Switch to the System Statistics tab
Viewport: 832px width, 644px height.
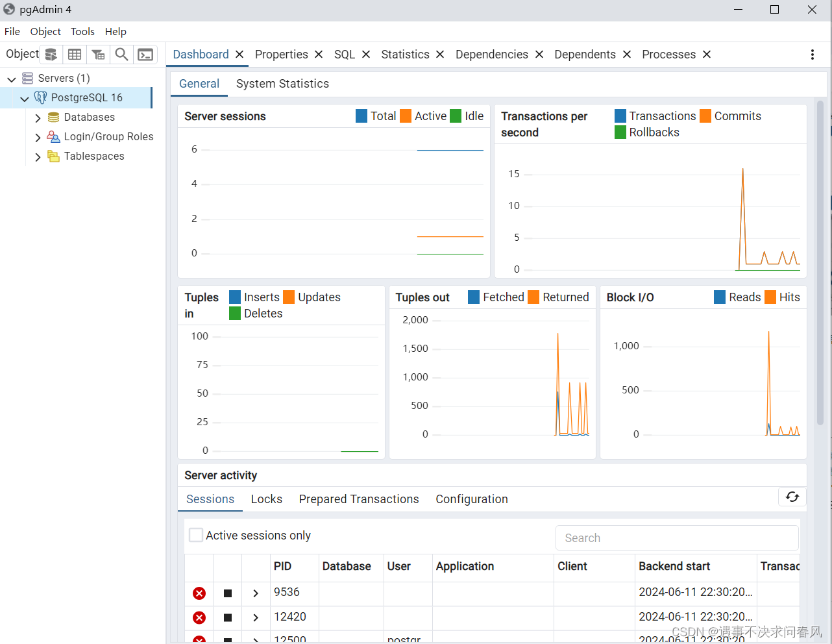click(282, 84)
